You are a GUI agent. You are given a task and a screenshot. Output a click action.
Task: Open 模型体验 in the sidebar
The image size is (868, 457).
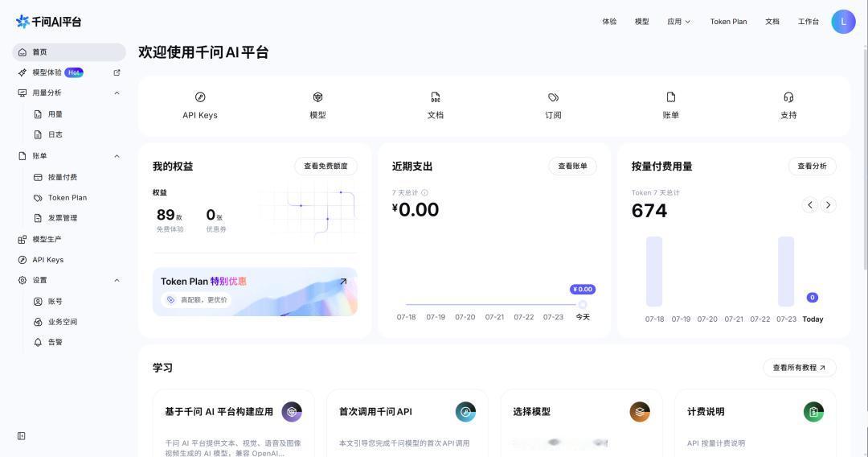(47, 72)
